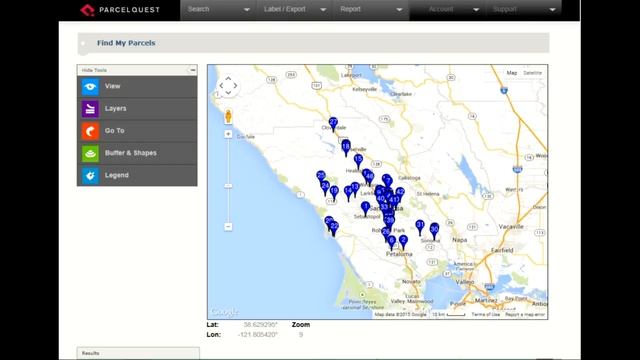The height and width of the screenshot is (360, 640).
Task: Open the Layers tool row
Action: tap(137, 109)
